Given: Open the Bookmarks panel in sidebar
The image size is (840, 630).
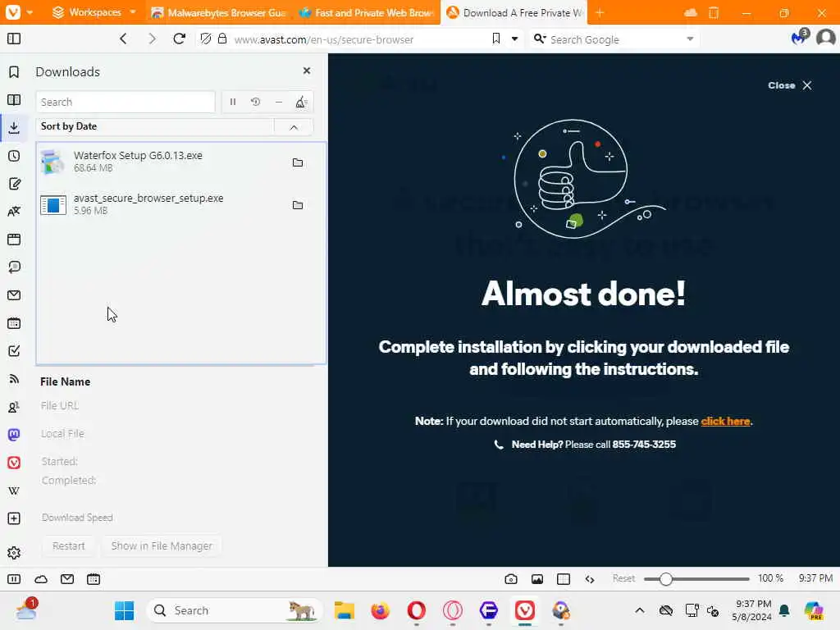Looking at the screenshot, I should pos(14,72).
